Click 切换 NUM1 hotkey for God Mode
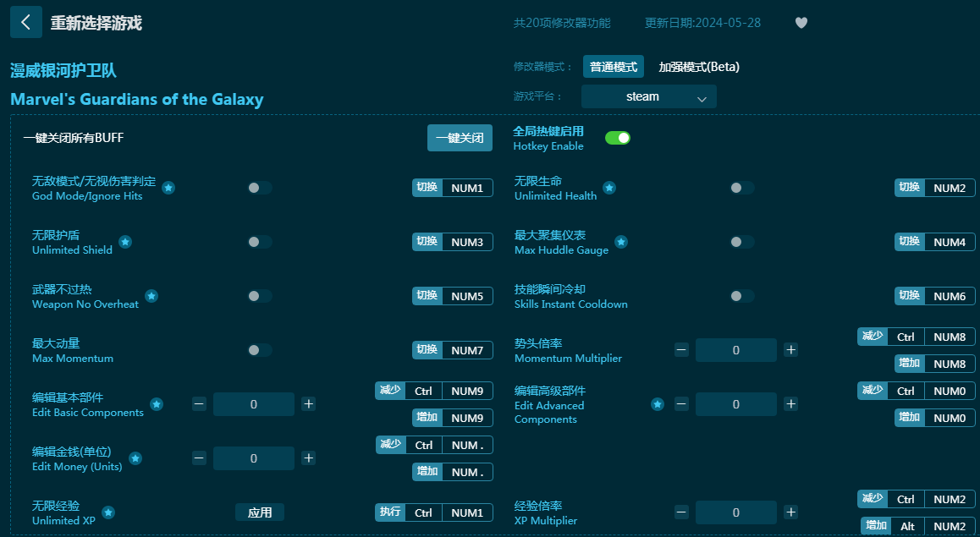Screen dimensions: 980x537 (x=453, y=188)
